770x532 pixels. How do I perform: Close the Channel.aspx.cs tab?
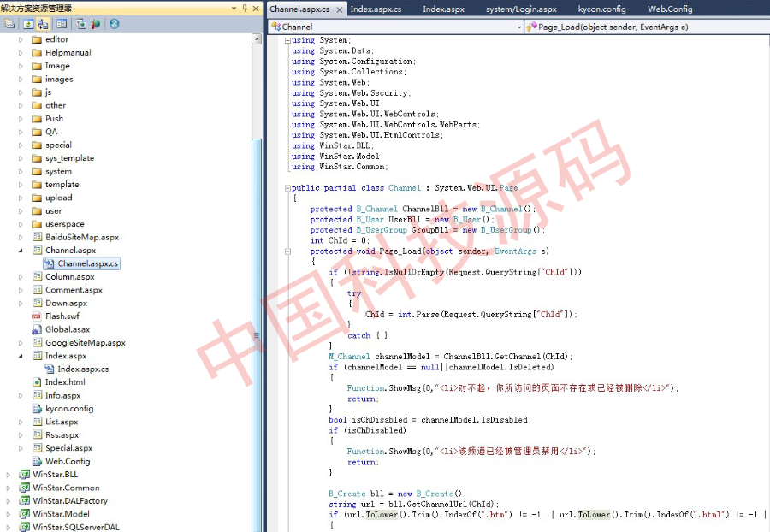(x=339, y=9)
